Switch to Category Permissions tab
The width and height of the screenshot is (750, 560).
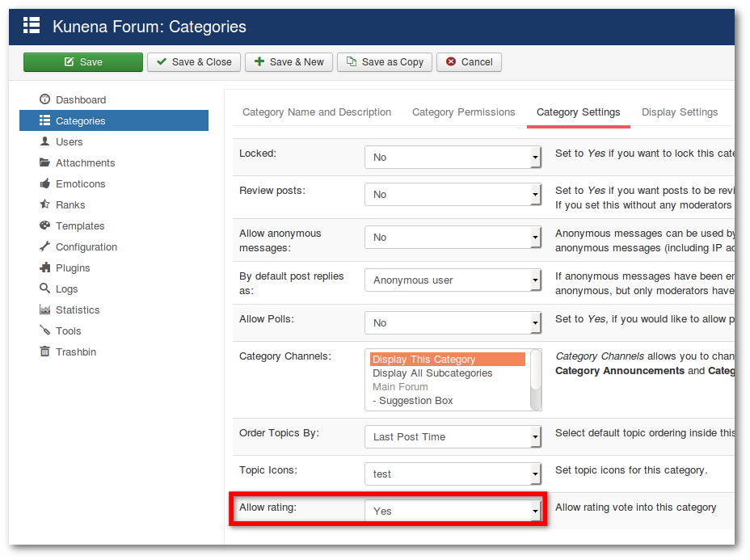tap(463, 112)
